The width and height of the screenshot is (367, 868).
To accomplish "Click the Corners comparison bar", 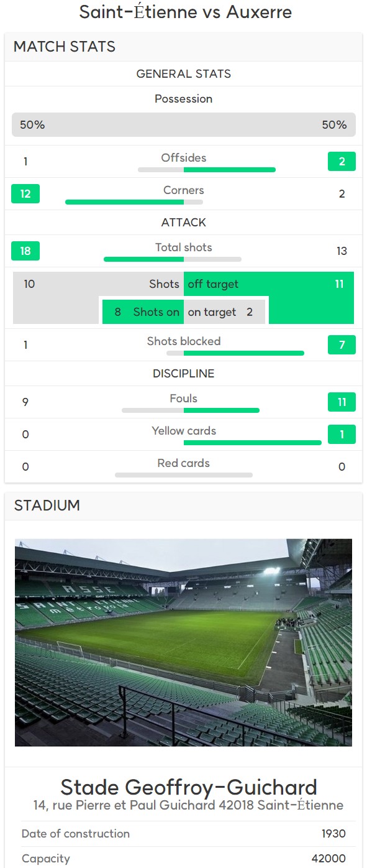I will 134,202.
